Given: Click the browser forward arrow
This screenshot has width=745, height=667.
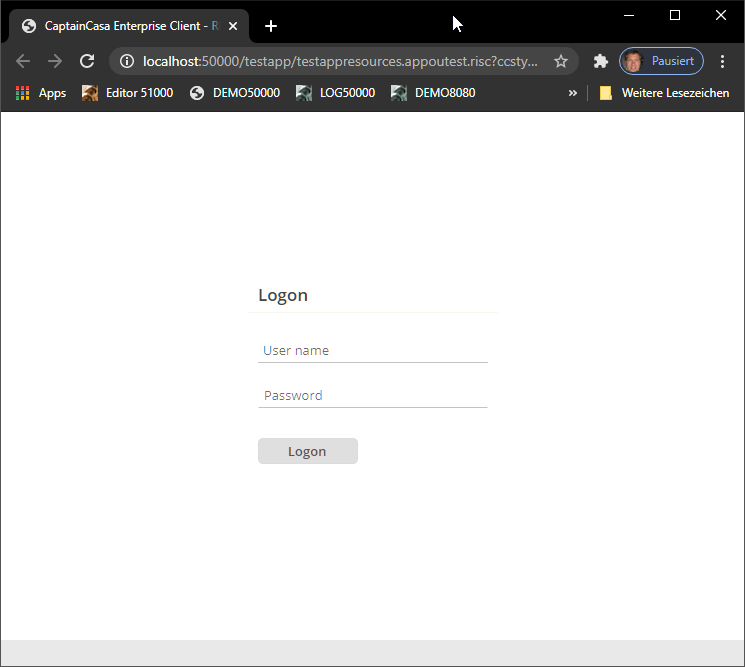Looking at the screenshot, I should tap(55, 61).
